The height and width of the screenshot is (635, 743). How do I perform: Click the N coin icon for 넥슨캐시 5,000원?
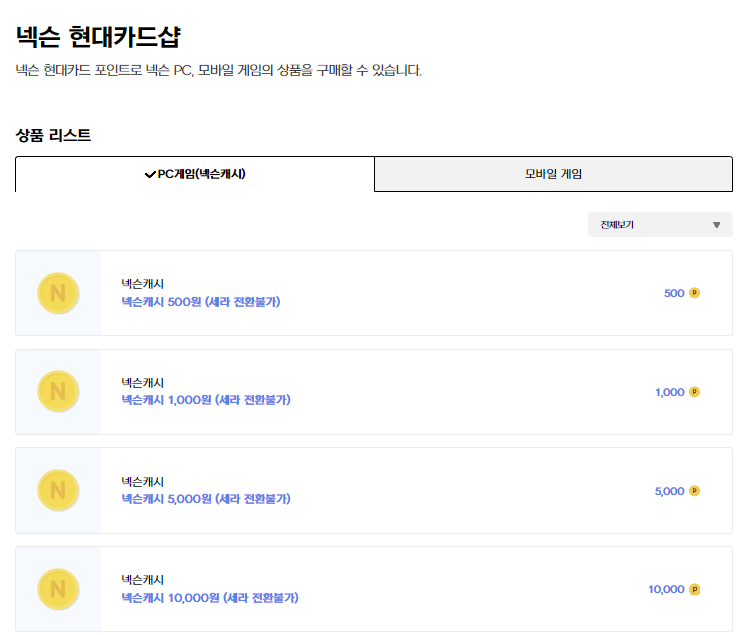[58, 490]
